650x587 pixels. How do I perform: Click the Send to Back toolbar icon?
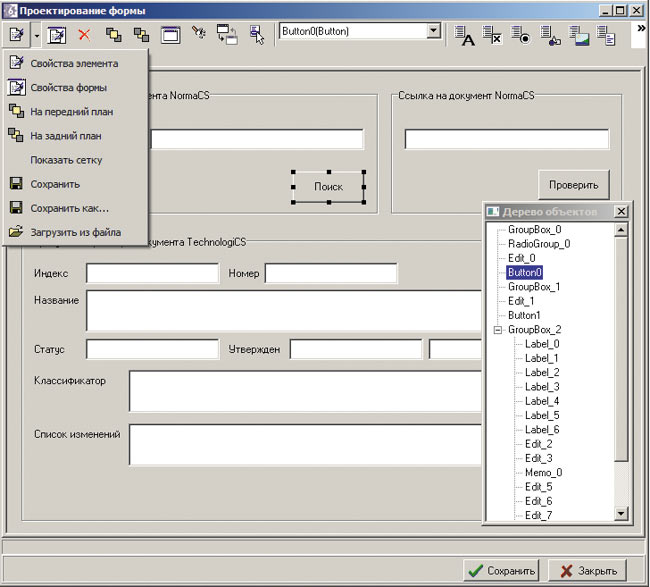point(141,35)
